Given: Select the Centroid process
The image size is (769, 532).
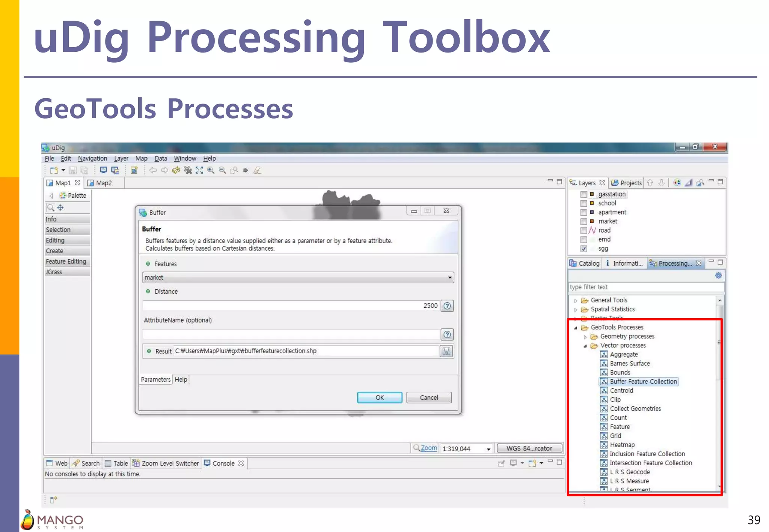Looking at the screenshot, I should tap(621, 391).
